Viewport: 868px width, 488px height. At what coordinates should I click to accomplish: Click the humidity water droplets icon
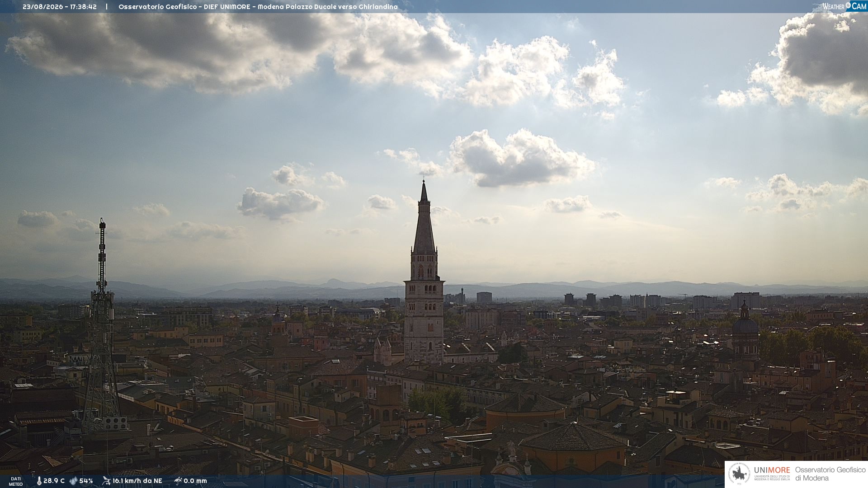(73, 481)
